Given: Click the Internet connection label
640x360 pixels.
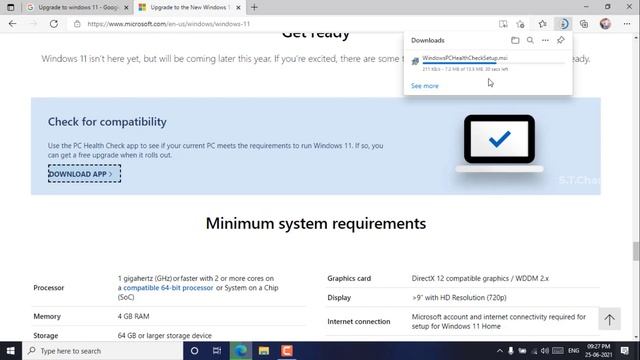Looking at the screenshot, I should pyautogui.click(x=359, y=322).
